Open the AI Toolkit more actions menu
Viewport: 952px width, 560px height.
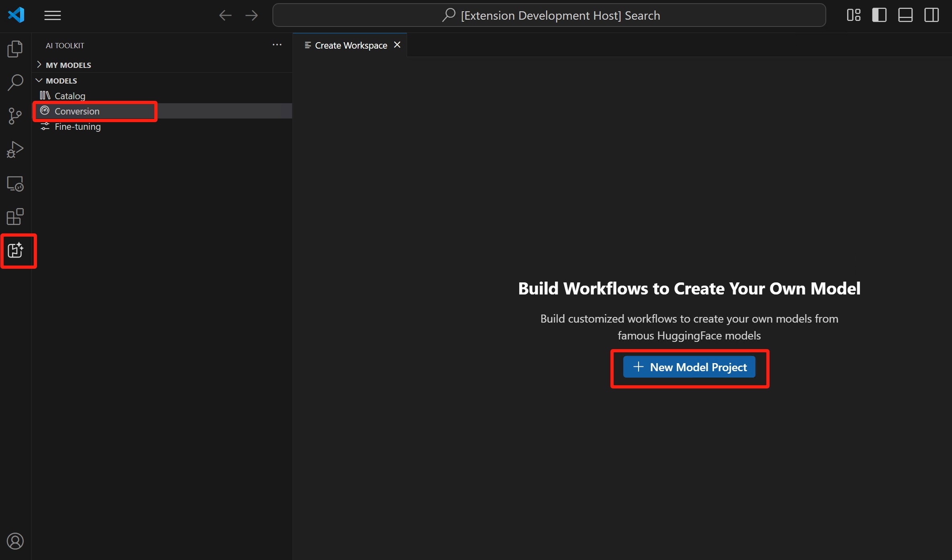[277, 45]
